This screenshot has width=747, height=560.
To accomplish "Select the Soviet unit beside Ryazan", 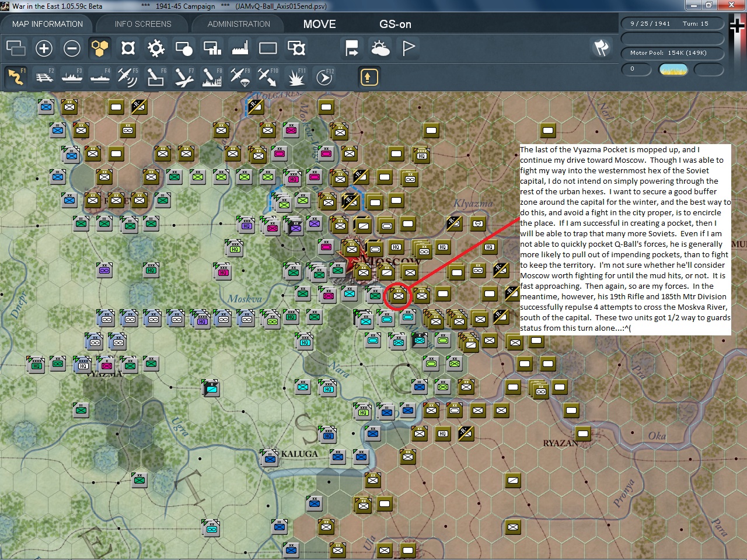I will pos(582,433).
